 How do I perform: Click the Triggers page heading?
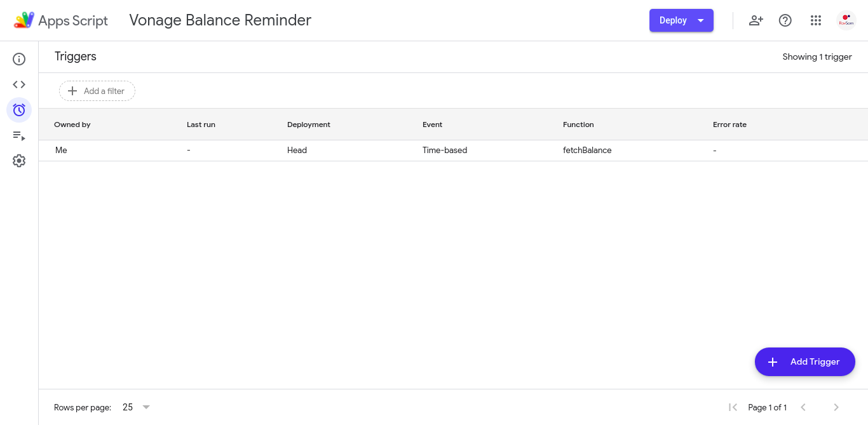point(76,57)
